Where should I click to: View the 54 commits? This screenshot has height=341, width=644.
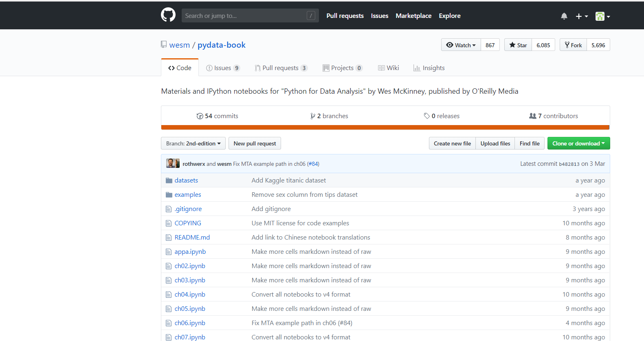click(x=218, y=116)
